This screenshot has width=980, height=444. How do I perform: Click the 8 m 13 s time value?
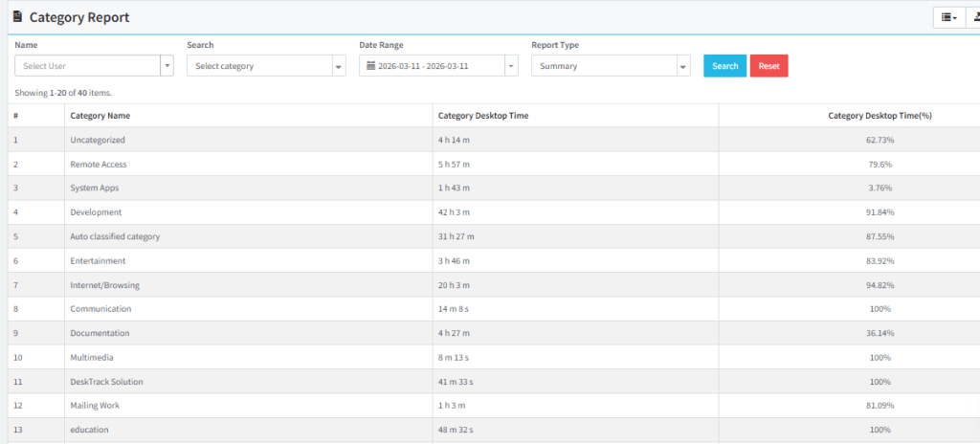tap(453, 357)
